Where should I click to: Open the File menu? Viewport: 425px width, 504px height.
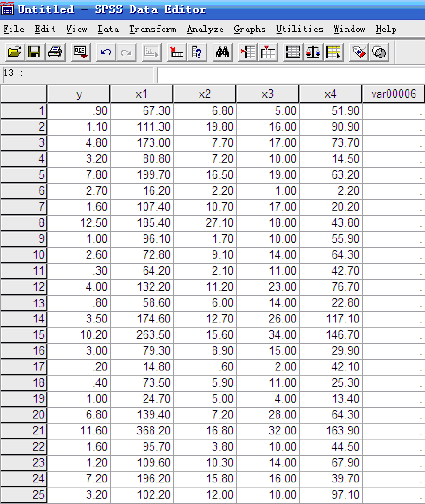(x=14, y=29)
